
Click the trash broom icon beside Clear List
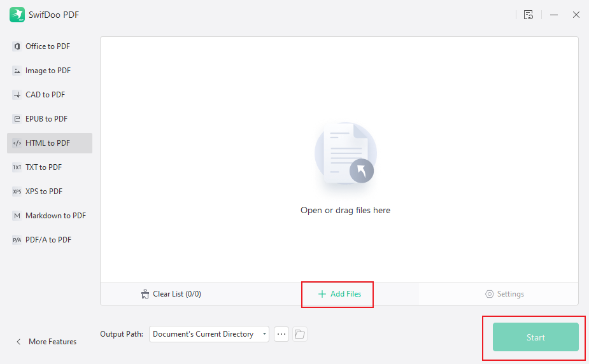pos(145,294)
